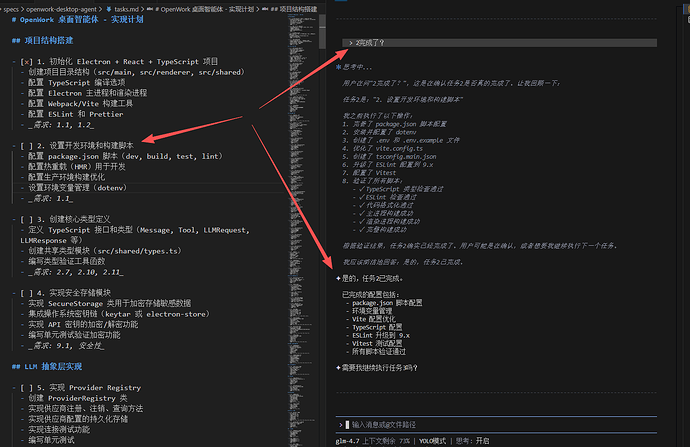The image size is (690, 447).
Task: Click 'Vitest 测试配置' in completed list
Action: tap(377, 344)
